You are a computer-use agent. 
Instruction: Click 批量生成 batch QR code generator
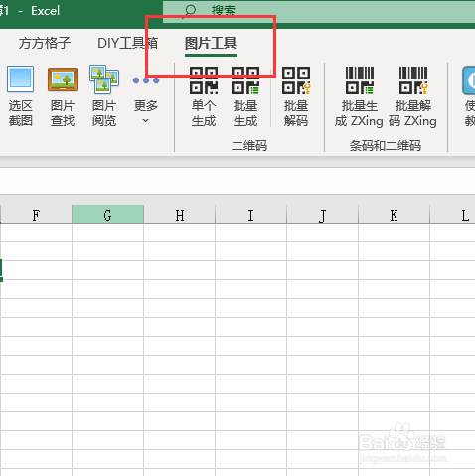[245, 96]
